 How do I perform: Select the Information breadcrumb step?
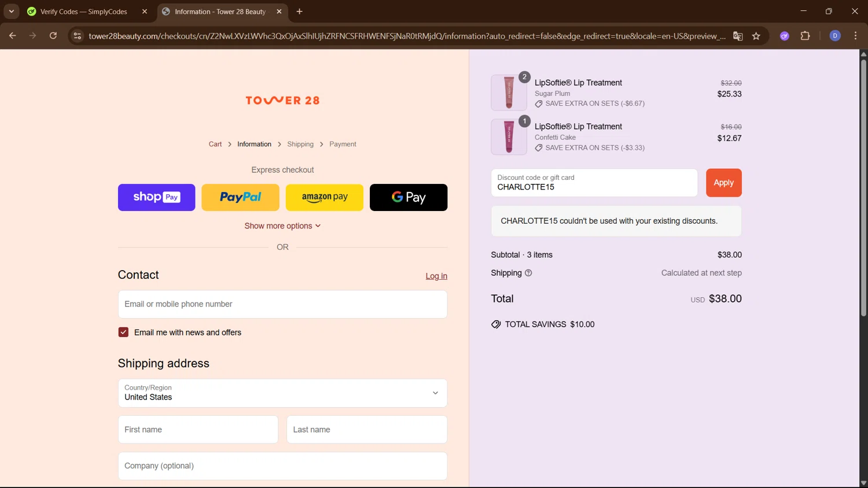pos(254,144)
